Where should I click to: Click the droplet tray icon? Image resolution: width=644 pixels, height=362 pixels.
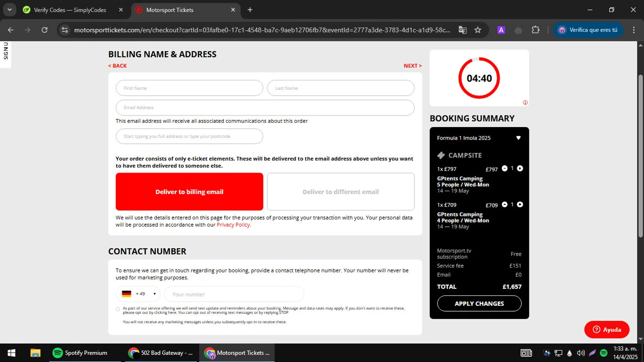pos(569,353)
